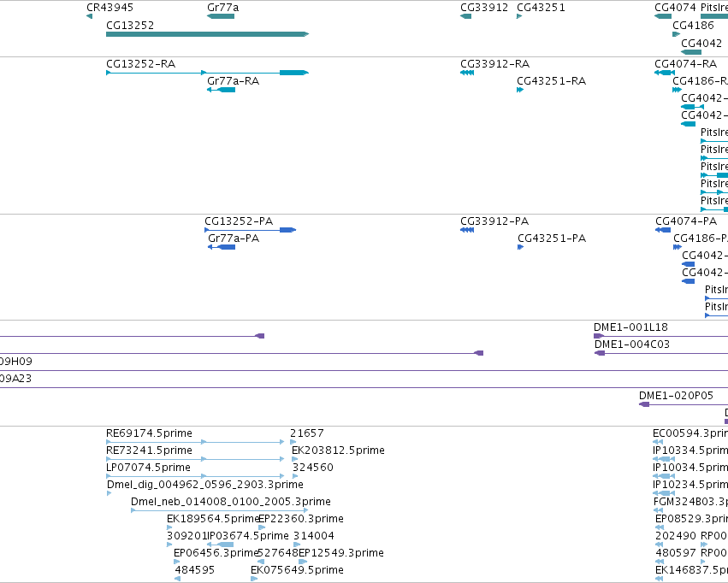Image resolution: width=728 pixels, height=583 pixels.
Task: Click the CG13252-RA transcript exon block
Action: click(x=294, y=73)
